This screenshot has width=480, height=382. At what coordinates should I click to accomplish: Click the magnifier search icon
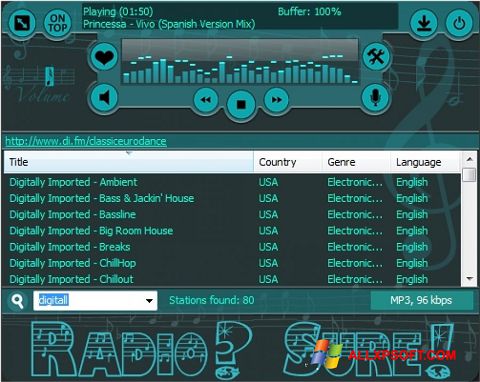17,301
